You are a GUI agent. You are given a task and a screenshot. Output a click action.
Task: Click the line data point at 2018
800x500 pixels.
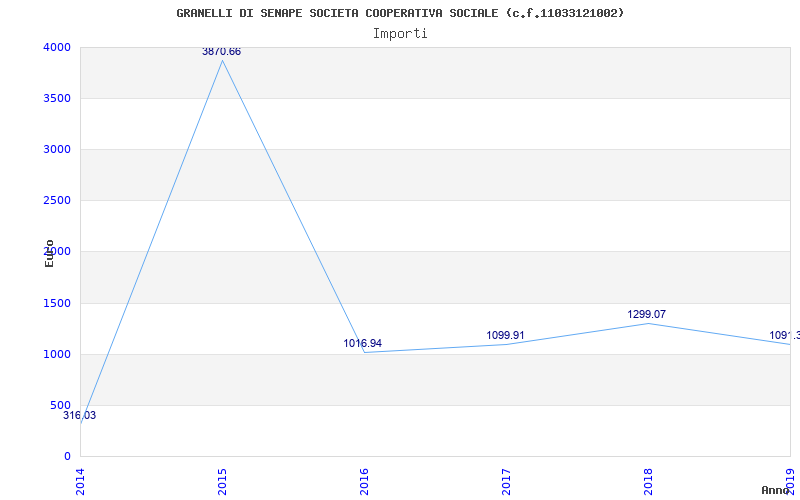click(648, 323)
